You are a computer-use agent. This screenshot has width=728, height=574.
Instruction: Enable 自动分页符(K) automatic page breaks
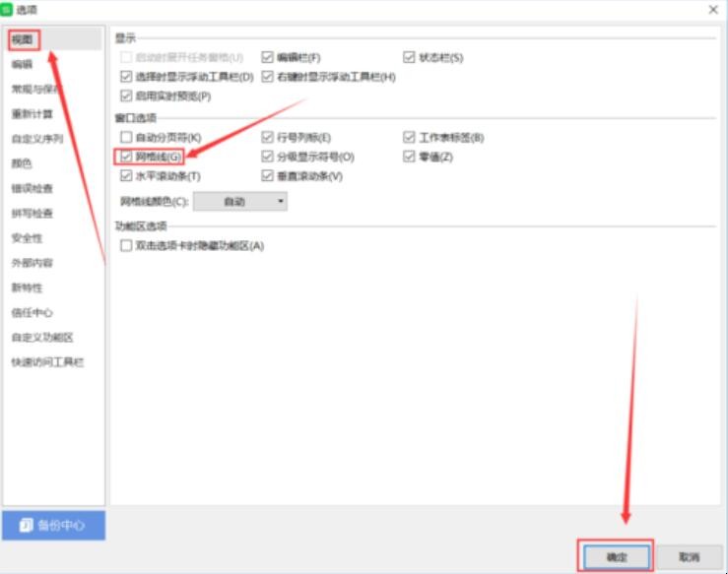(126, 138)
